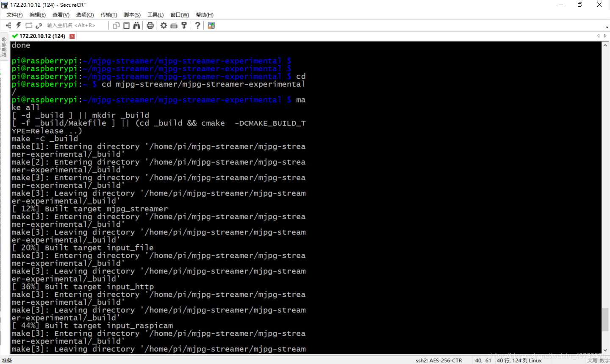
Task: Open Help with the question mark icon
Action: tap(197, 25)
